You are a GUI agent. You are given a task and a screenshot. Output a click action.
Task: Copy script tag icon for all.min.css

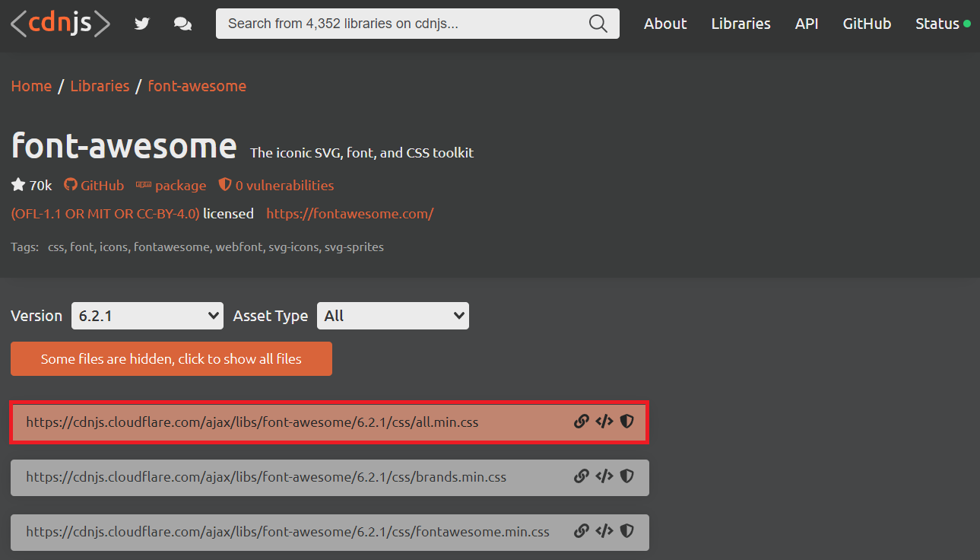pos(604,422)
